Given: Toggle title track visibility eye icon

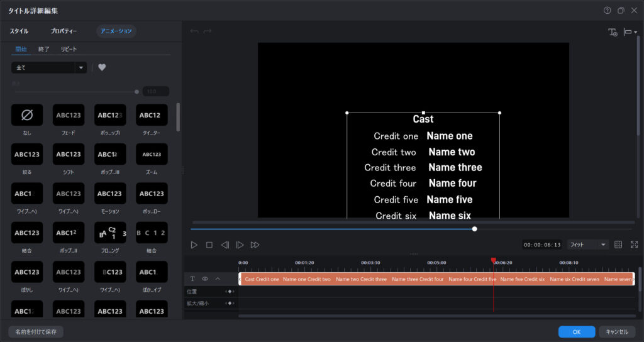Looking at the screenshot, I should point(205,279).
